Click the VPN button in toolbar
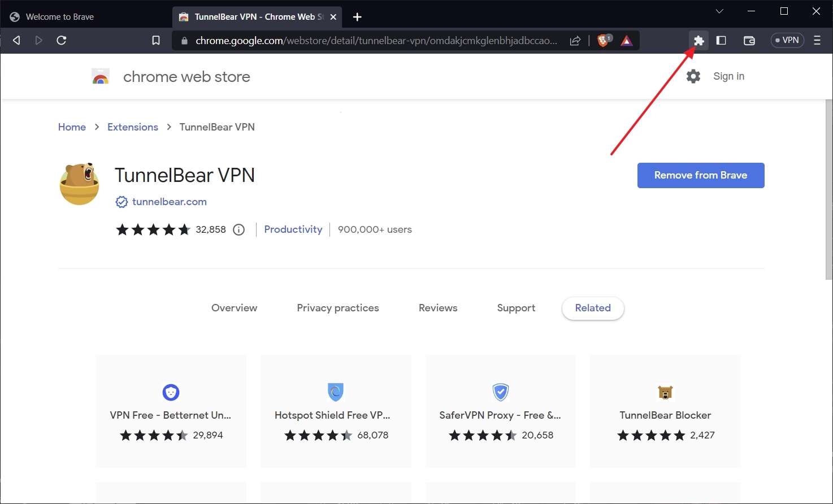Screen dimensions: 833x504 (787, 40)
